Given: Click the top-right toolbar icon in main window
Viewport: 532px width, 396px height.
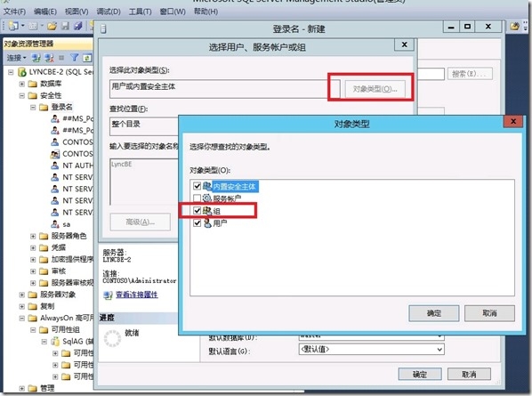Looking at the screenshot, I should [x=515, y=26].
